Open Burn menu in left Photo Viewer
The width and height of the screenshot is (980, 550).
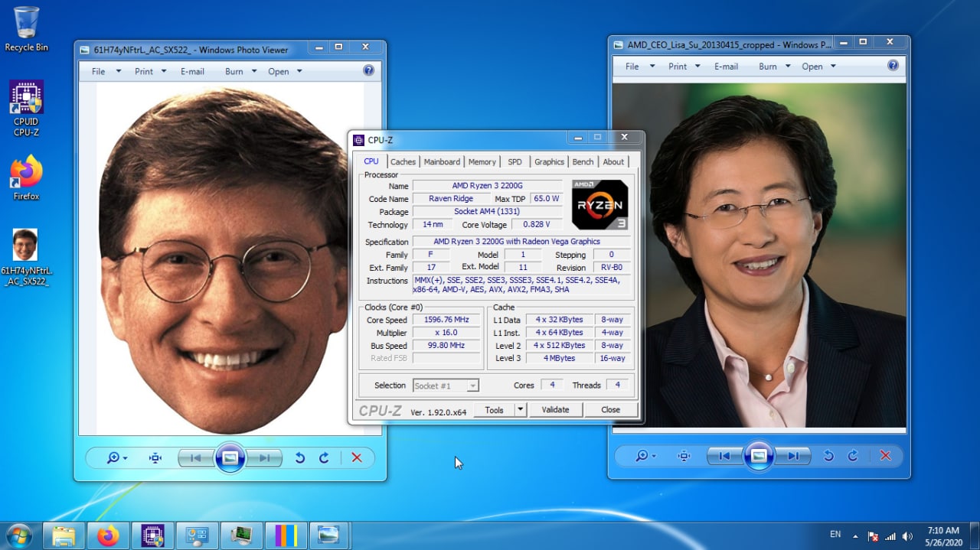pos(240,71)
